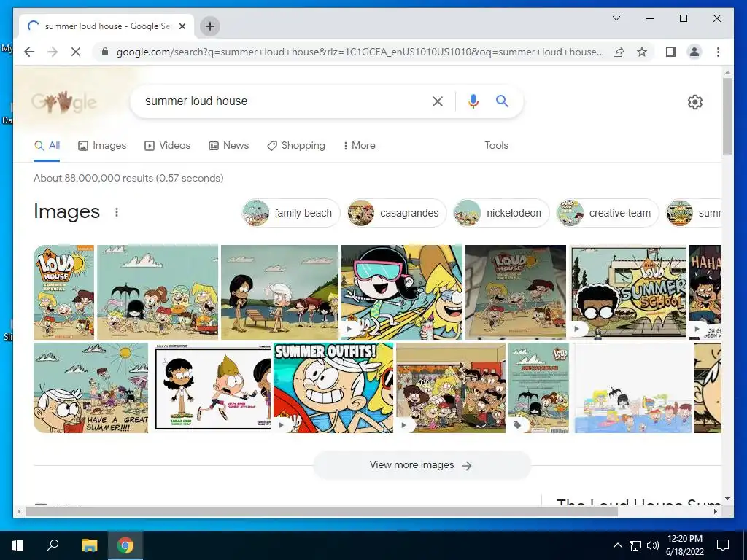Open the Loud House Summer Special cover thumbnail
This screenshot has height=560, width=747.
(x=64, y=292)
